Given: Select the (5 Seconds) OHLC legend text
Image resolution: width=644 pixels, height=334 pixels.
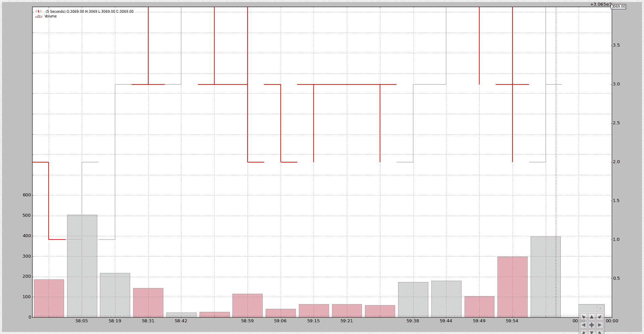Looking at the screenshot, I should (90, 11).
